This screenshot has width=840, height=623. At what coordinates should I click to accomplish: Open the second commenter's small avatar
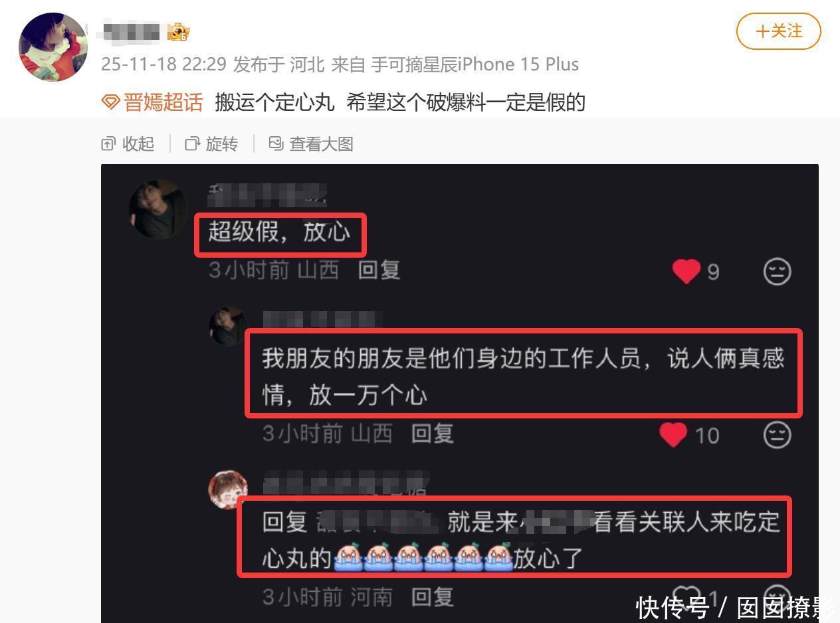[x=229, y=325]
